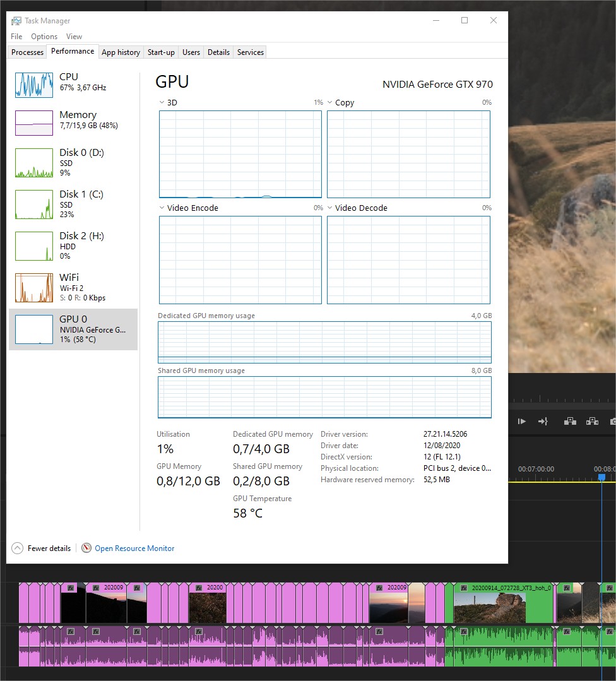Click the Go to Out point icon
Viewport: 616px width, 681px height.
point(543,421)
